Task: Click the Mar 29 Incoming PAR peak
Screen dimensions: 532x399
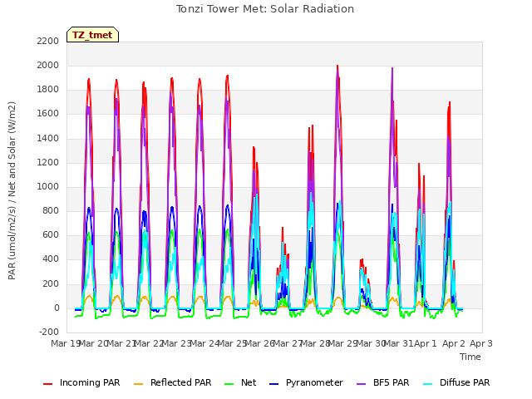Action: pos(337,66)
